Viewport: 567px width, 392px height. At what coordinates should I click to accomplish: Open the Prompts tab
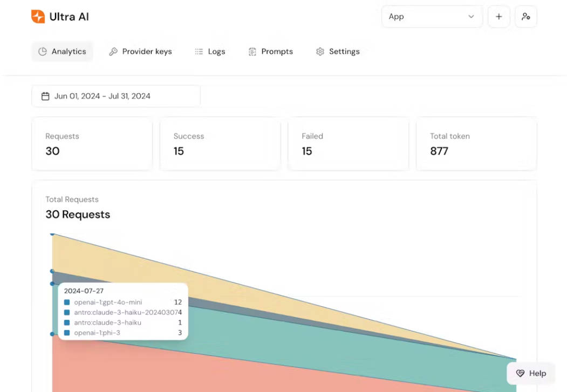[270, 52]
